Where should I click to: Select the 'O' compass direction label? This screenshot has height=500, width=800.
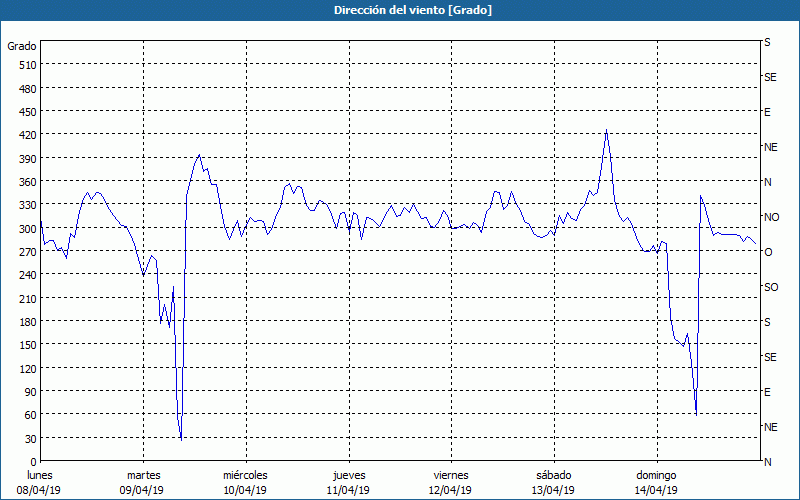pyautogui.click(x=768, y=252)
